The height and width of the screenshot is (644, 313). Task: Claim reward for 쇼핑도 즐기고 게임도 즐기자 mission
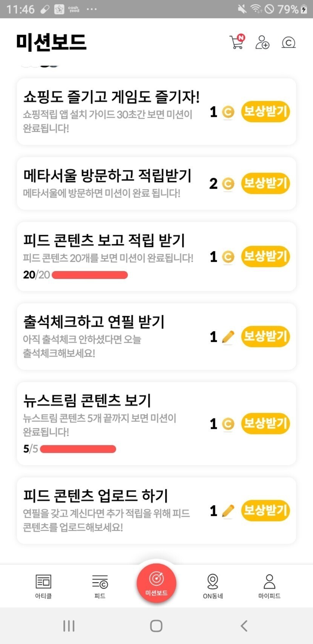pos(265,112)
